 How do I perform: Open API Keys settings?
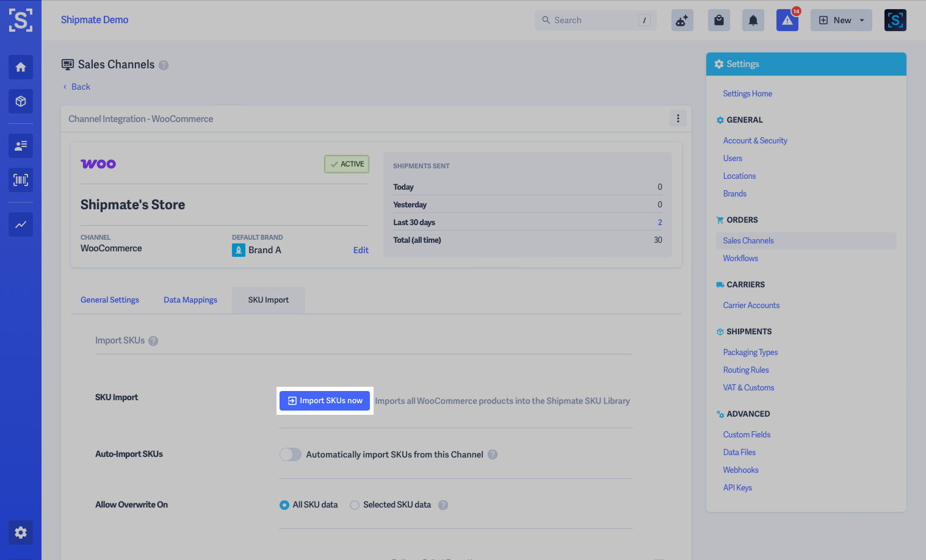737,488
